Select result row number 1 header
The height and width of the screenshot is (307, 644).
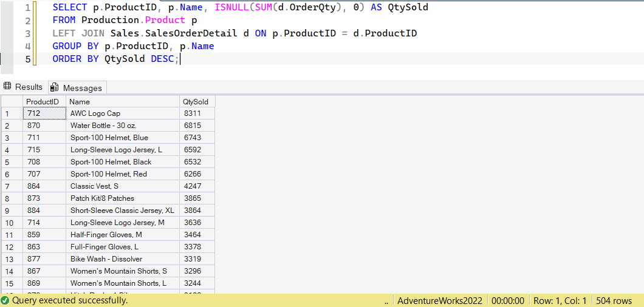pyautogui.click(x=12, y=113)
